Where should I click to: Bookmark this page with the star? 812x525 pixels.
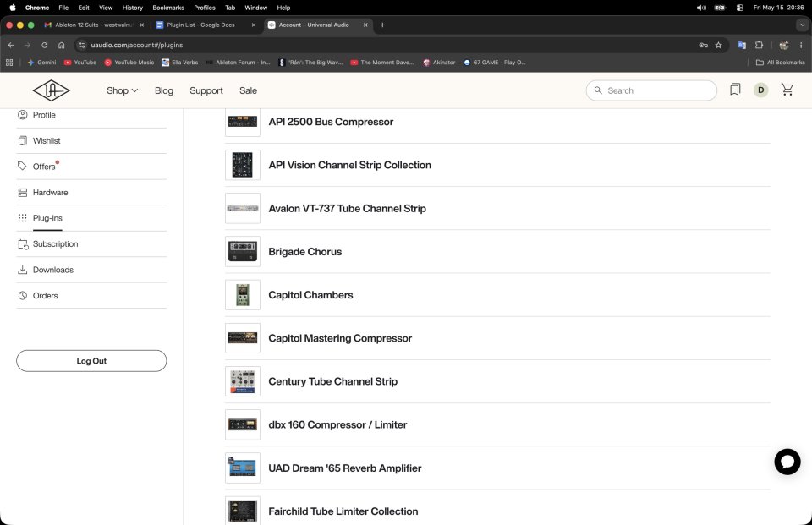[718, 45]
